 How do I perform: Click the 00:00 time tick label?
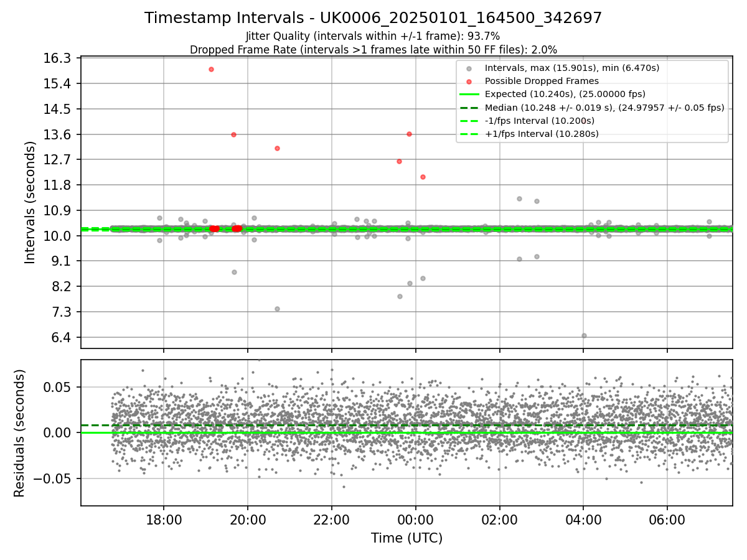[x=416, y=519]
